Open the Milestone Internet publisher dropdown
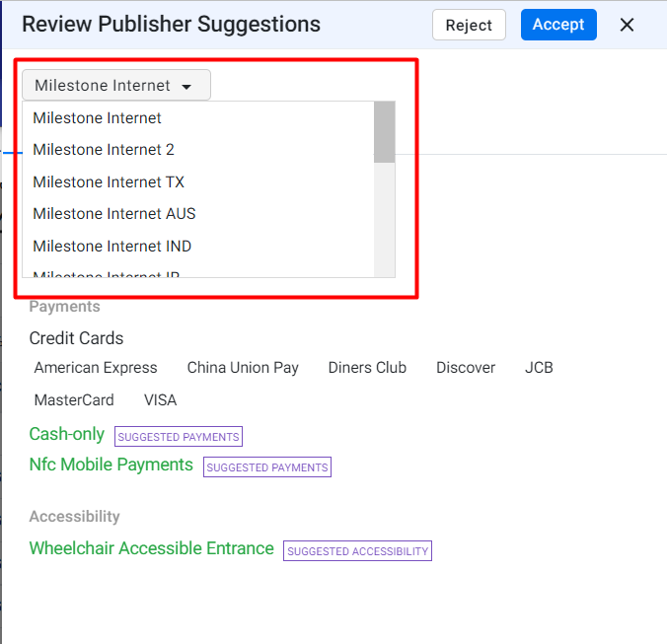Screen dimensions: 667x644 (x=116, y=85)
